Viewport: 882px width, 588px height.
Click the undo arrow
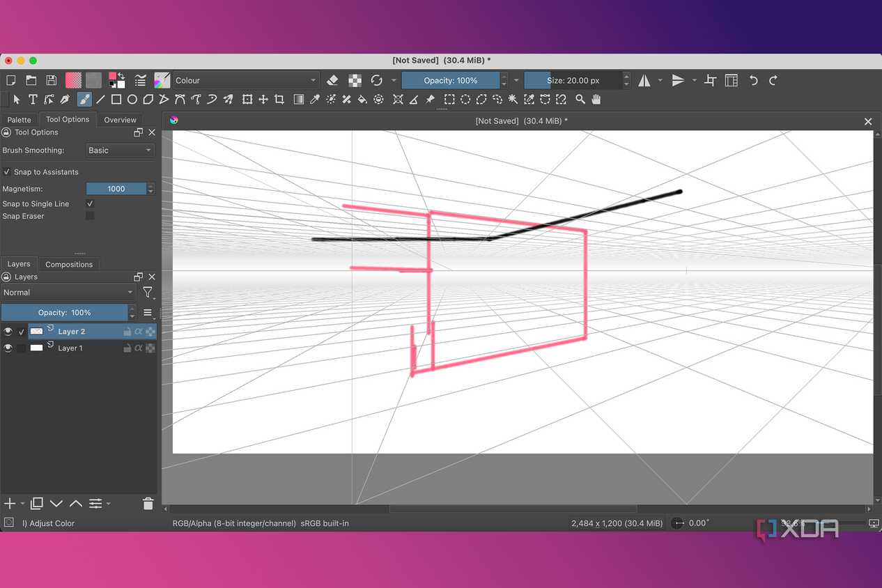(753, 81)
